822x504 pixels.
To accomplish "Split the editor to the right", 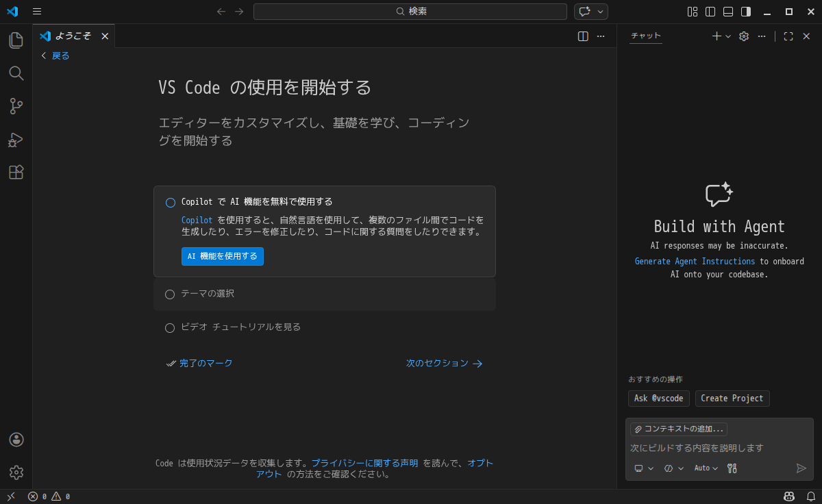I will (583, 36).
